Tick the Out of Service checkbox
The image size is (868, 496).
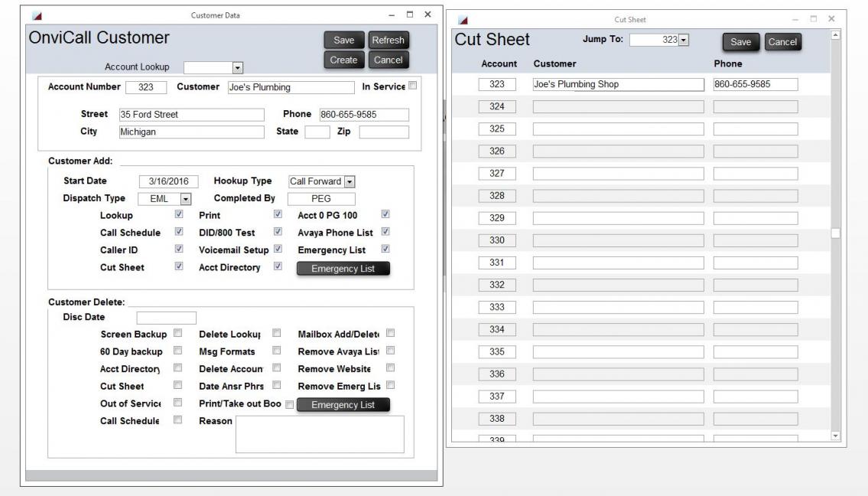point(177,402)
